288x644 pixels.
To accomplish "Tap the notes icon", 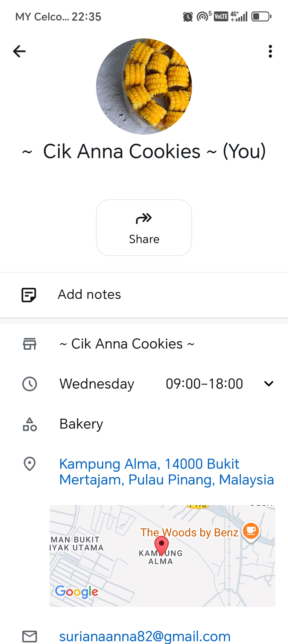I will (x=29, y=295).
